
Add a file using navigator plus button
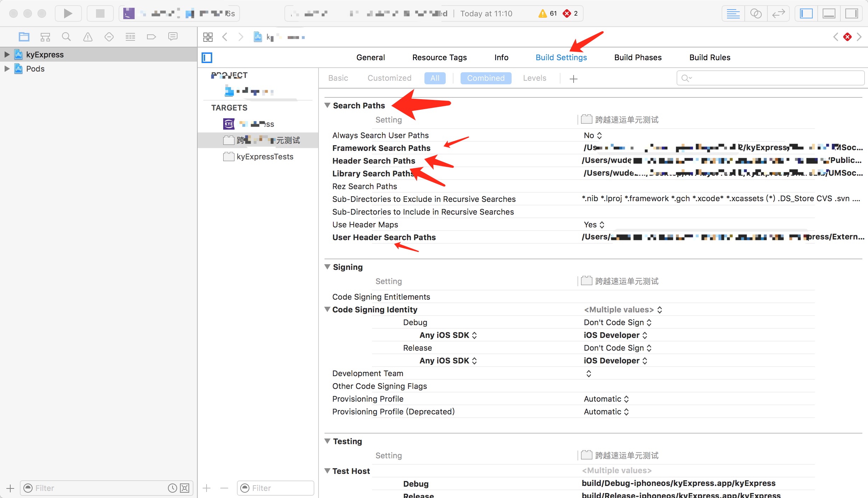click(10, 488)
